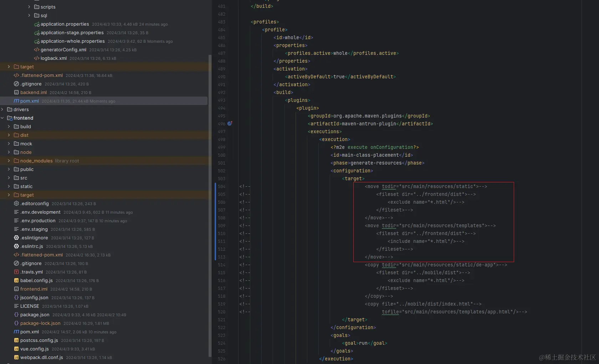
Task: Expand the node_modules folder
Action: point(9,161)
